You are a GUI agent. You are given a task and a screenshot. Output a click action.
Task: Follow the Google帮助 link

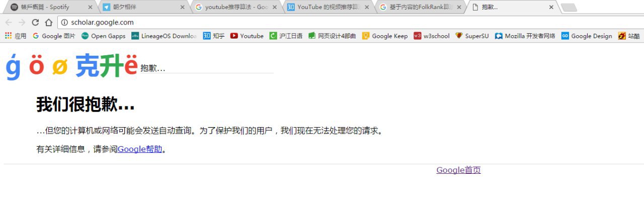tap(140, 149)
